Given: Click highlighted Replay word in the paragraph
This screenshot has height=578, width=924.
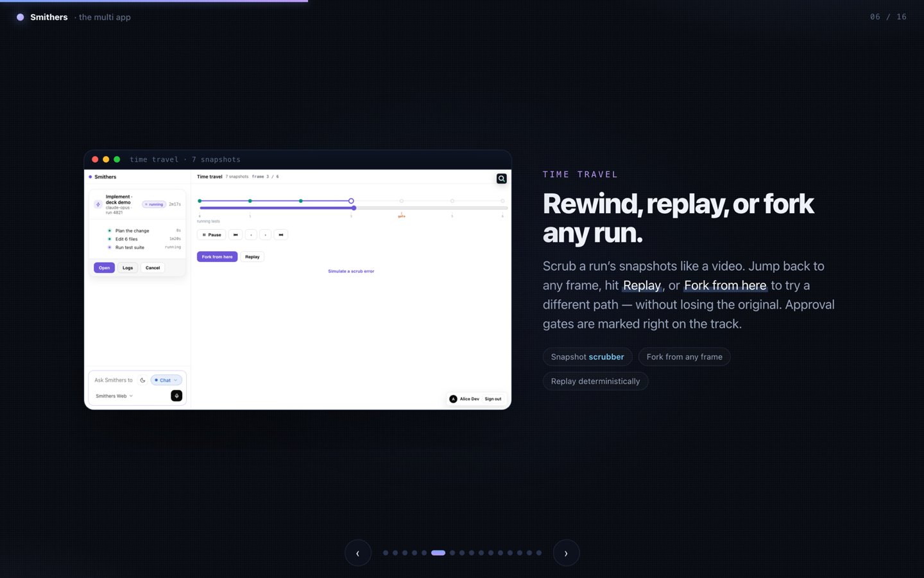Looking at the screenshot, I should tap(642, 285).
